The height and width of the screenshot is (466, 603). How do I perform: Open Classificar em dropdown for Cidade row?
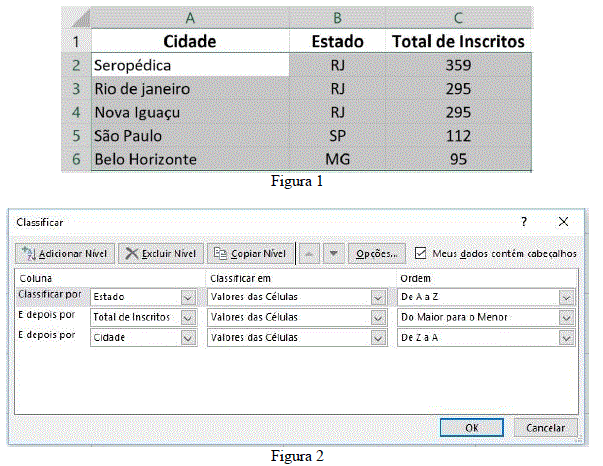tap(378, 338)
